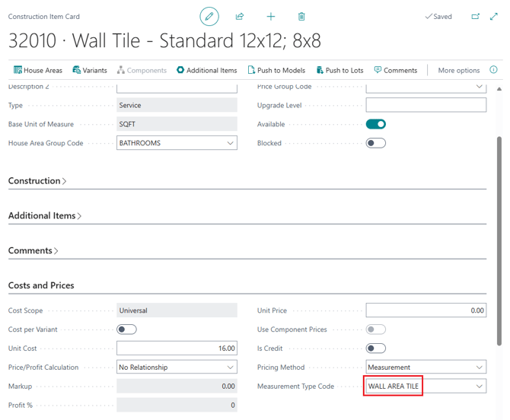Click the Unit Cost field
Image resolution: width=510 pixels, height=420 pixels.
coord(177,348)
